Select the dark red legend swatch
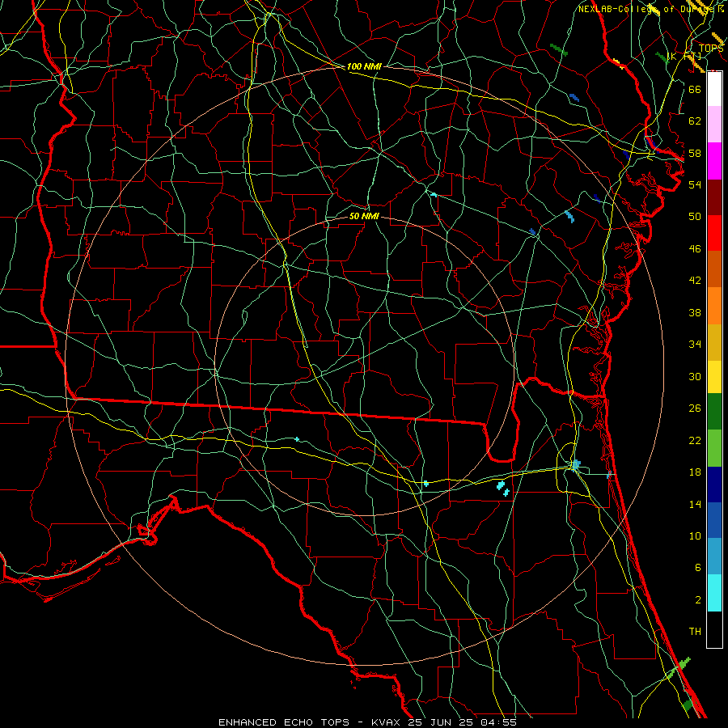The width and height of the screenshot is (728, 728). coord(714,197)
